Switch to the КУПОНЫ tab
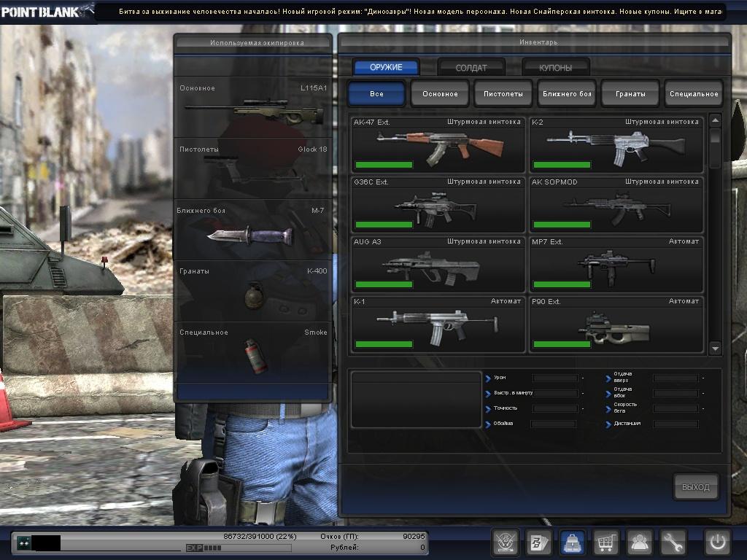747x560 pixels. point(555,68)
